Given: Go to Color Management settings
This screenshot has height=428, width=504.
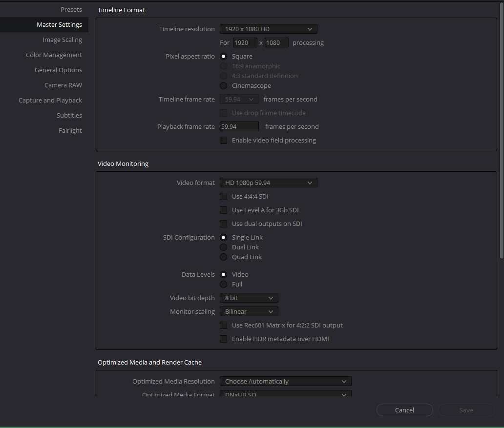Looking at the screenshot, I should click(x=54, y=55).
